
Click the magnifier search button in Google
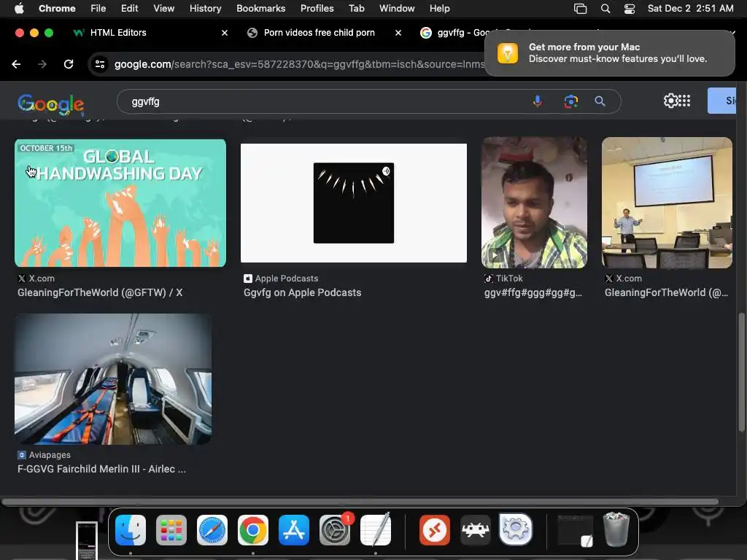point(600,101)
